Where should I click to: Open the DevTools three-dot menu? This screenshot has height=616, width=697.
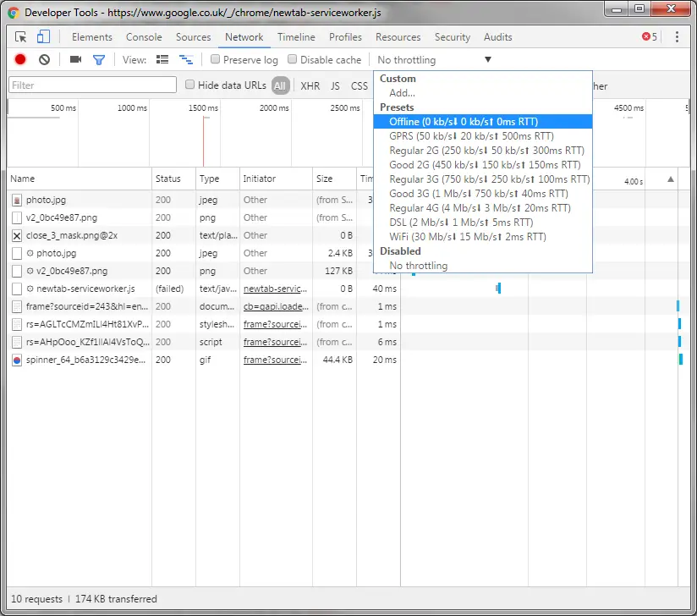[x=677, y=37]
